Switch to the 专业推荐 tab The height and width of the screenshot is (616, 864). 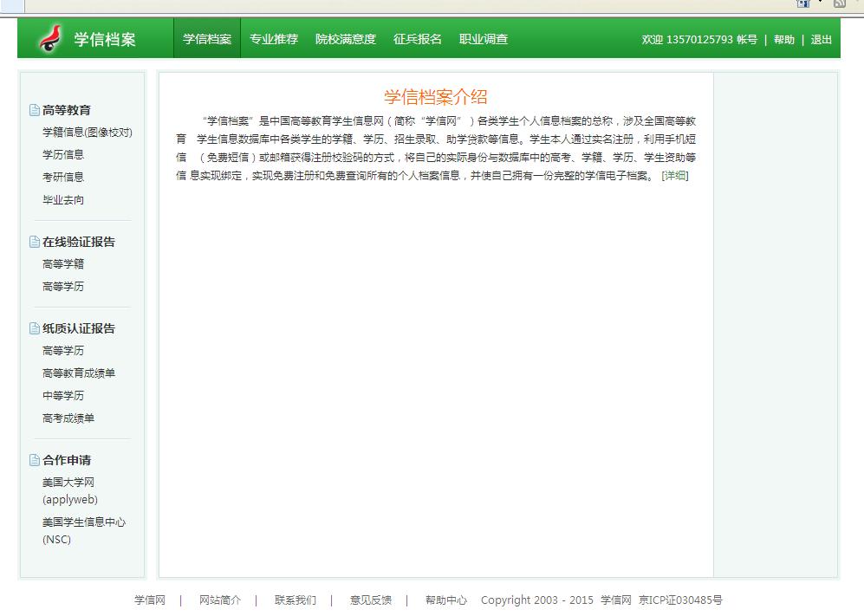(x=274, y=39)
